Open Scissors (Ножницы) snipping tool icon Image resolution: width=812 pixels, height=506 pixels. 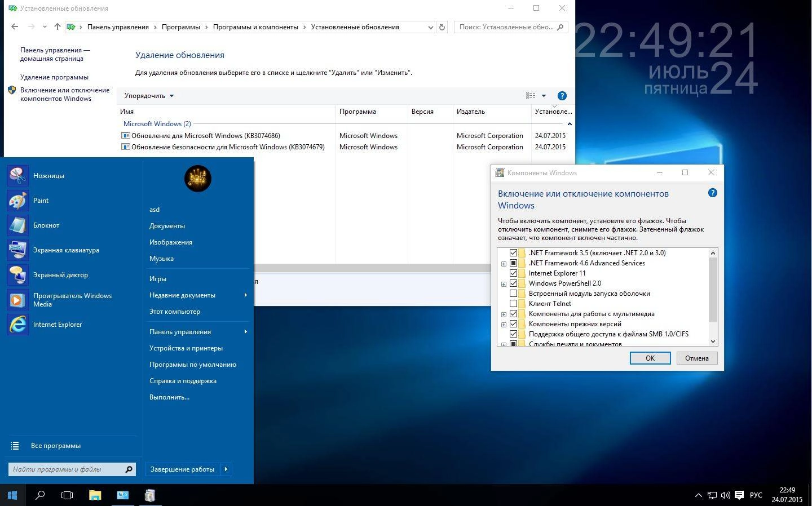click(17, 176)
